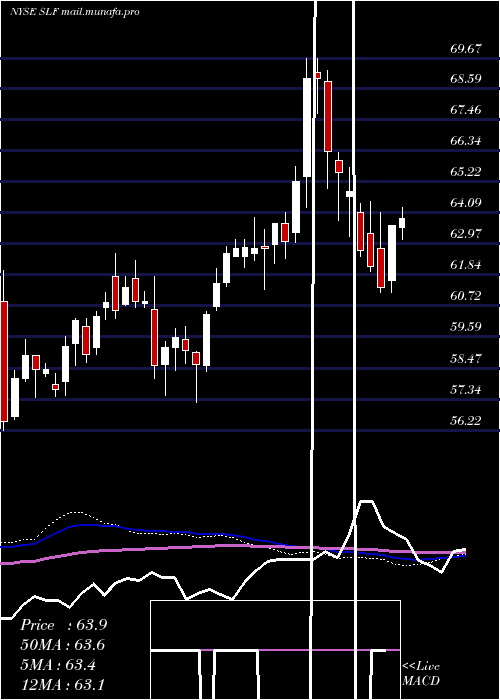Click the large red candle at far left edge

(x=4, y=361)
